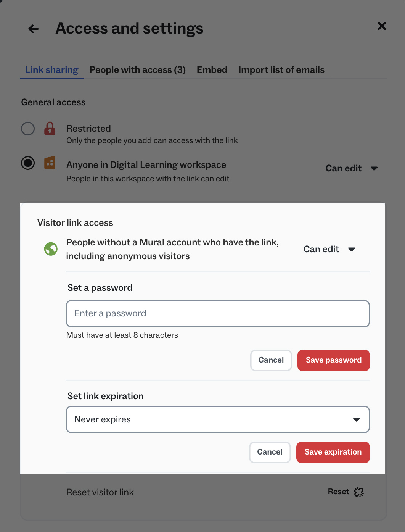
Task: Click the green globe visitor access icon
Action: (x=51, y=249)
